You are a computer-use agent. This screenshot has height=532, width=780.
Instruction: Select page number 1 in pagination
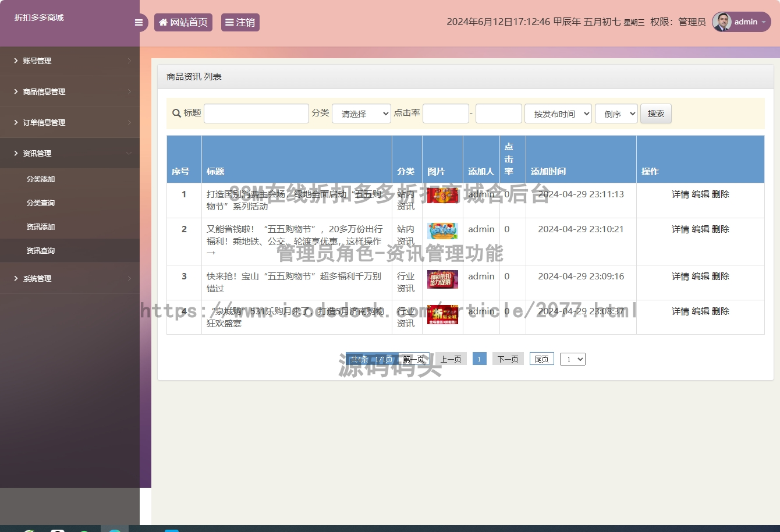pyautogui.click(x=479, y=359)
